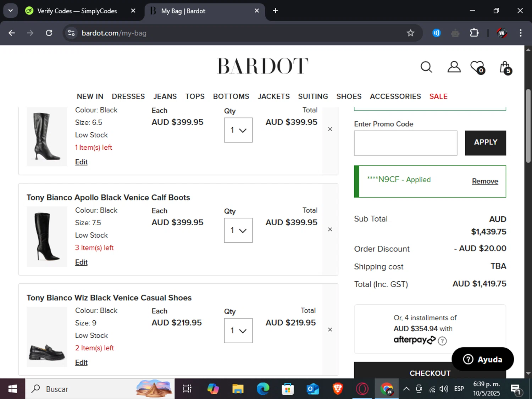Open the account profile icon
This screenshot has width=532, height=399.
point(454,67)
